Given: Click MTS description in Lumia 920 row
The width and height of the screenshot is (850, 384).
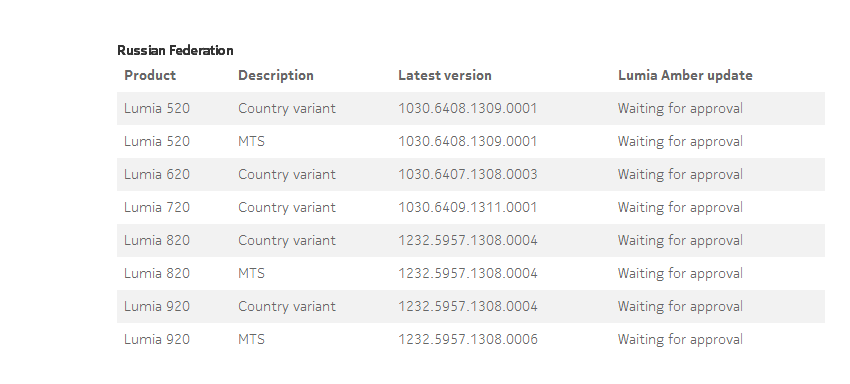Looking at the screenshot, I should pyautogui.click(x=252, y=340).
